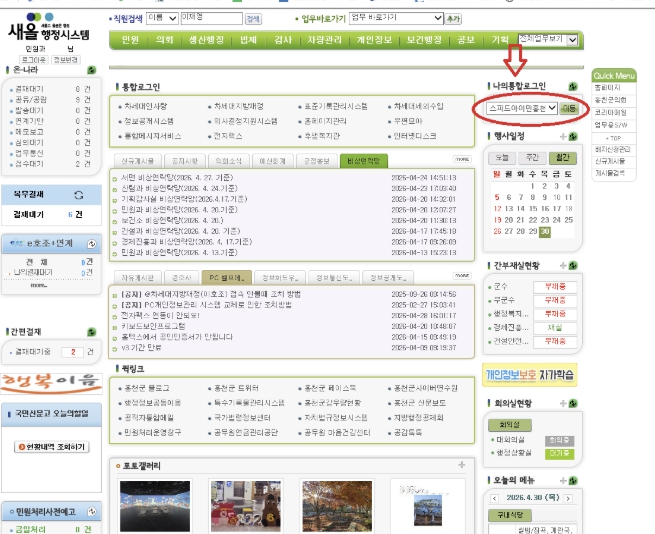Open 차세대인사랑 in 통합로그인
The image size is (655, 534).
coord(146,107)
